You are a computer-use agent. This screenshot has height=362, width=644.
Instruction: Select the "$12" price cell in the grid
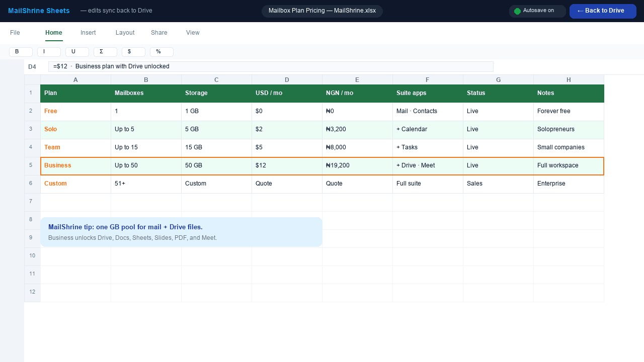(x=287, y=166)
